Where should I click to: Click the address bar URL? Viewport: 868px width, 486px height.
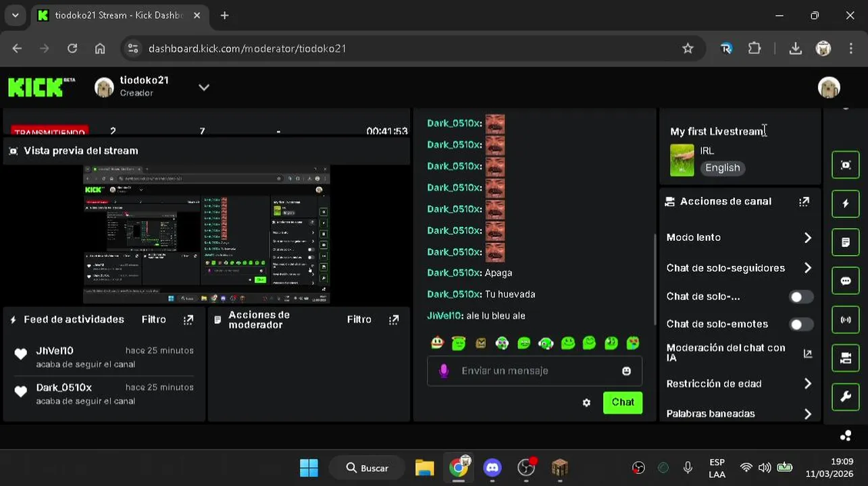coord(247,49)
